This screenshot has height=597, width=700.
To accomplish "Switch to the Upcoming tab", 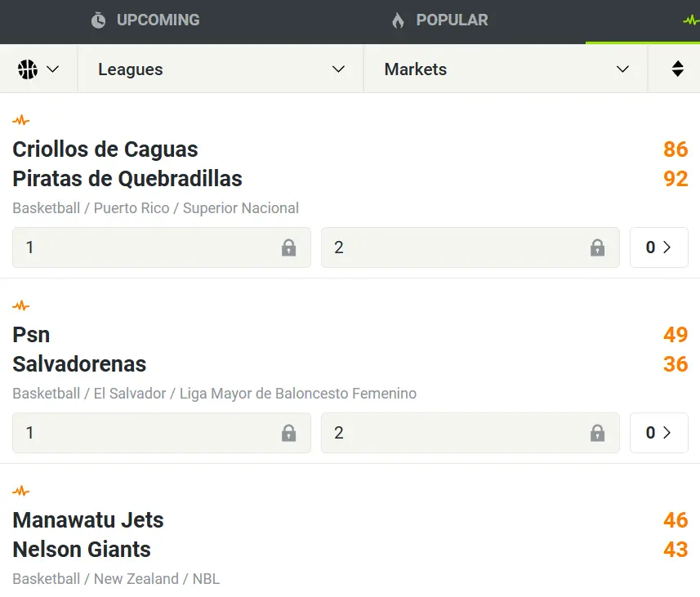I will [x=145, y=20].
